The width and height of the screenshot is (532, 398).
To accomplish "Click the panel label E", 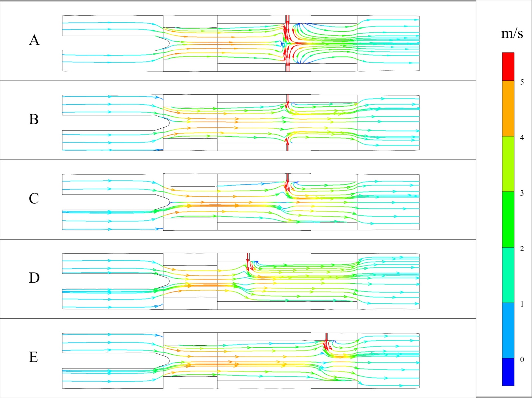I will tap(33, 357).
